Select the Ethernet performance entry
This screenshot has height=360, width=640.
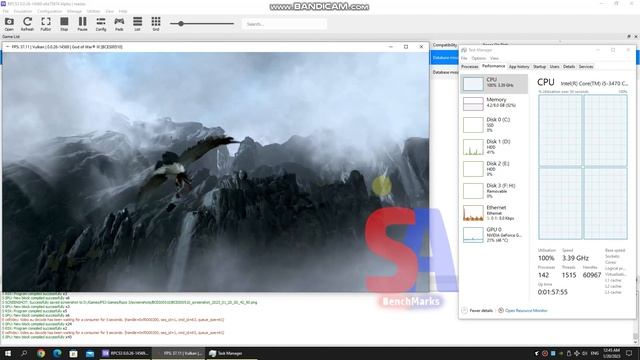point(494,213)
